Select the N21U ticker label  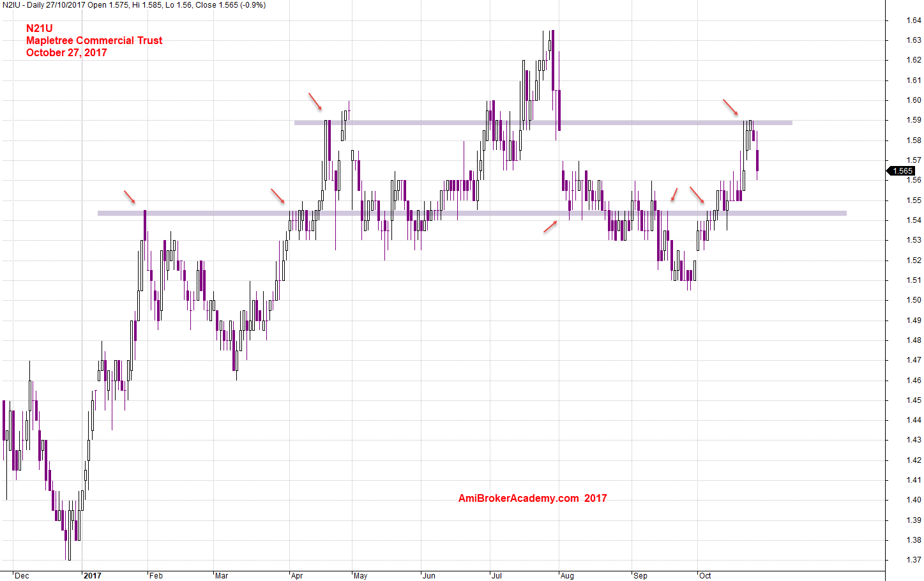[x=40, y=28]
